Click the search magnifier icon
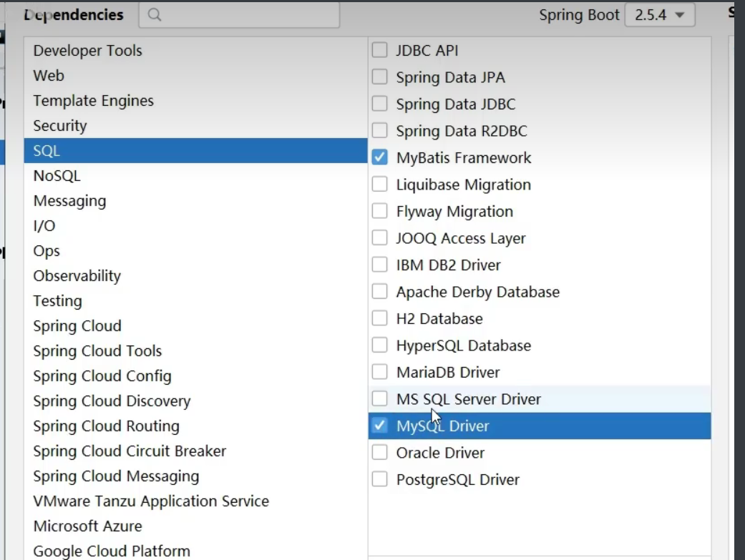 tap(154, 15)
